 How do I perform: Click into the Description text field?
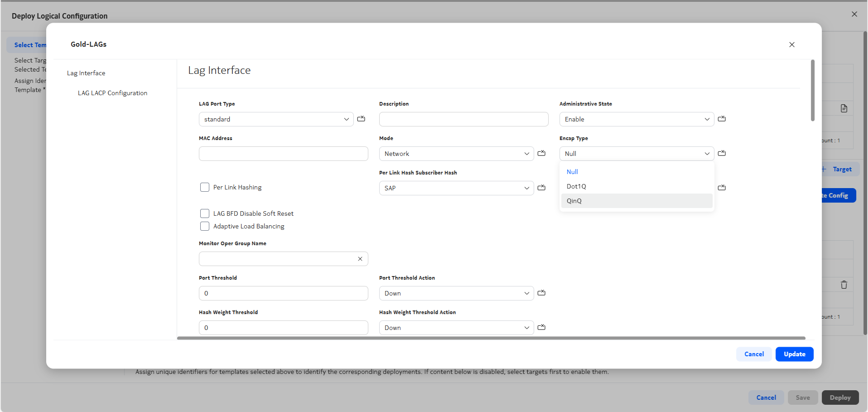(x=463, y=119)
